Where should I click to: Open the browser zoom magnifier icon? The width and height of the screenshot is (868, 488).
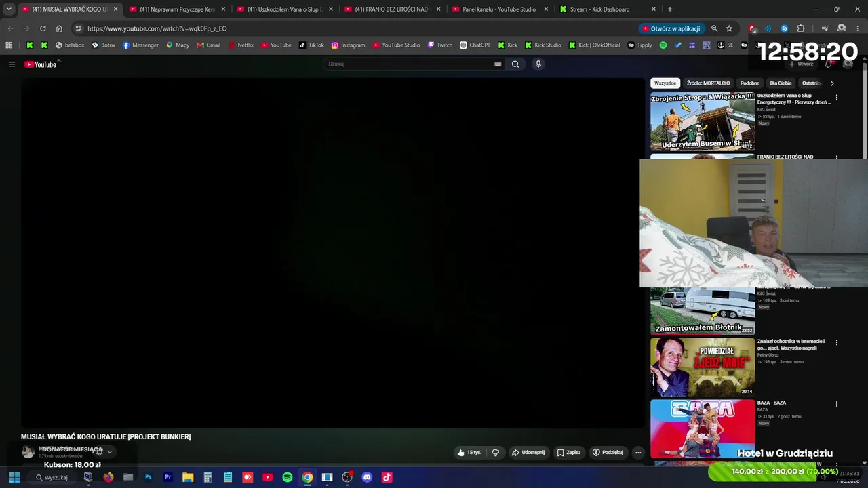pos(714,28)
